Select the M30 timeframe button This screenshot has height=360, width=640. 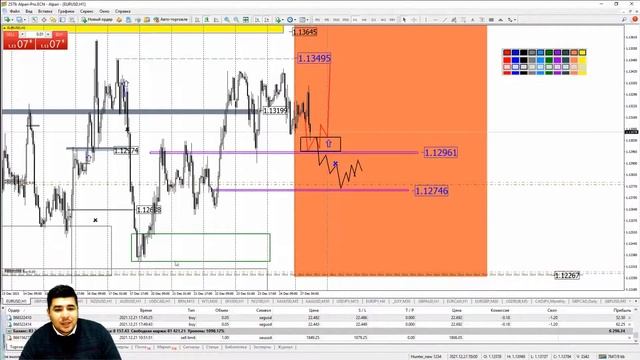click(x=345, y=20)
